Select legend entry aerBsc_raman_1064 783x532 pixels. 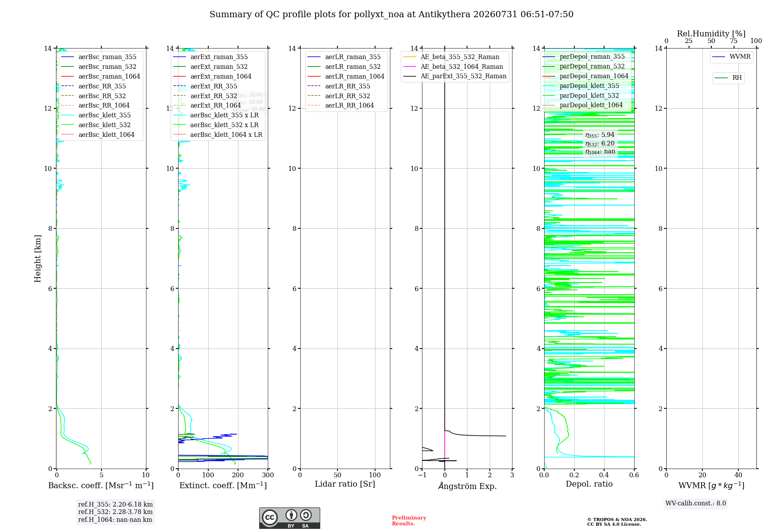click(x=101, y=77)
